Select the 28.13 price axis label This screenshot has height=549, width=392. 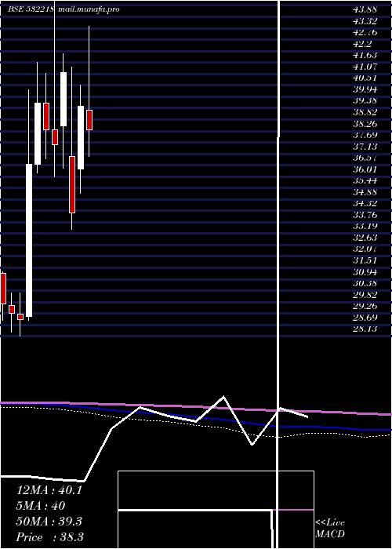coord(365,329)
